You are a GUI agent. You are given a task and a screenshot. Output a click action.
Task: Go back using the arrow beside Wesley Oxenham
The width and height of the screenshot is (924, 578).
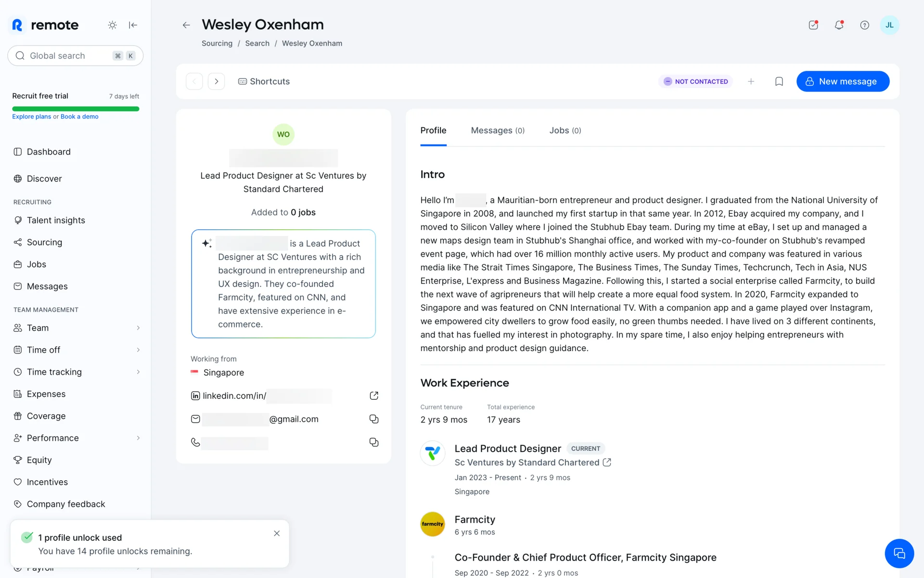(x=186, y=25)
